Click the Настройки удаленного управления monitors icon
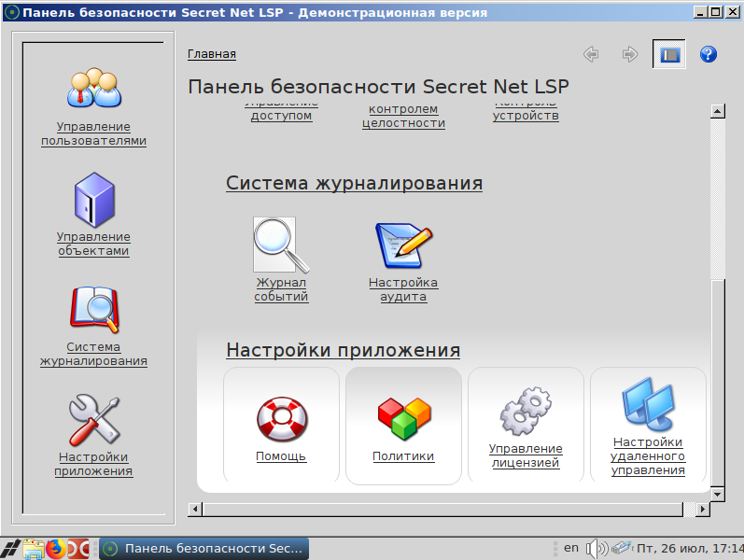Image resolution: width=744 pixels, height=560 pixels. tap(648, 403)
